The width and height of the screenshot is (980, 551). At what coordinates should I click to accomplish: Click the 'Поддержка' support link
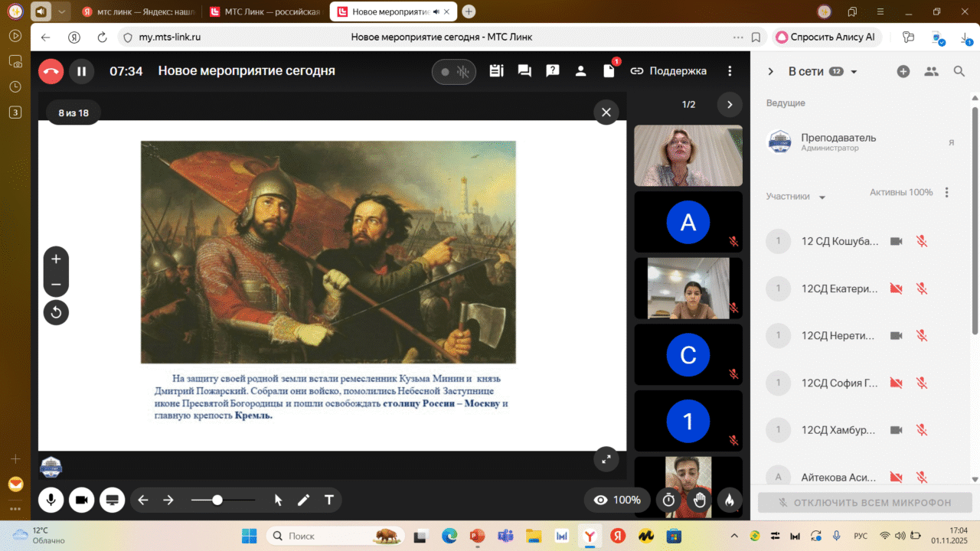click(x=668, y=71)
